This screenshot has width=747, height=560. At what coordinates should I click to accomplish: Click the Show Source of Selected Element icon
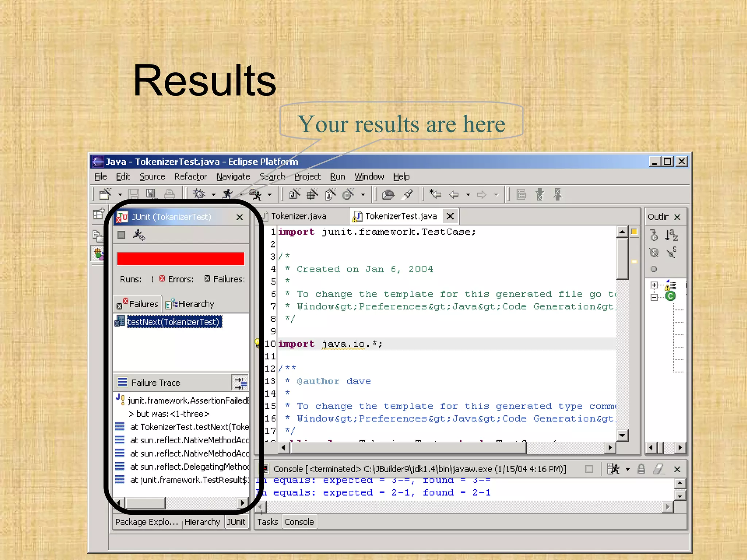(522, 194)
